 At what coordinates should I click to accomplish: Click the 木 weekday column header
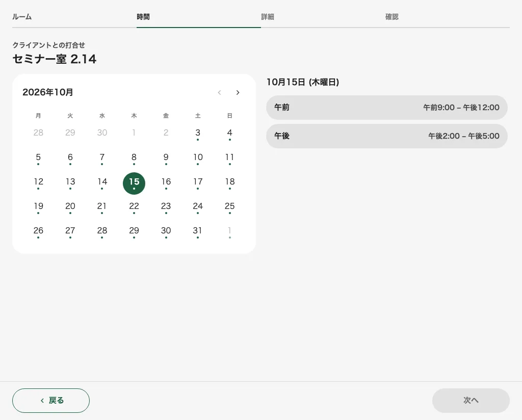(x=134, y=116)
